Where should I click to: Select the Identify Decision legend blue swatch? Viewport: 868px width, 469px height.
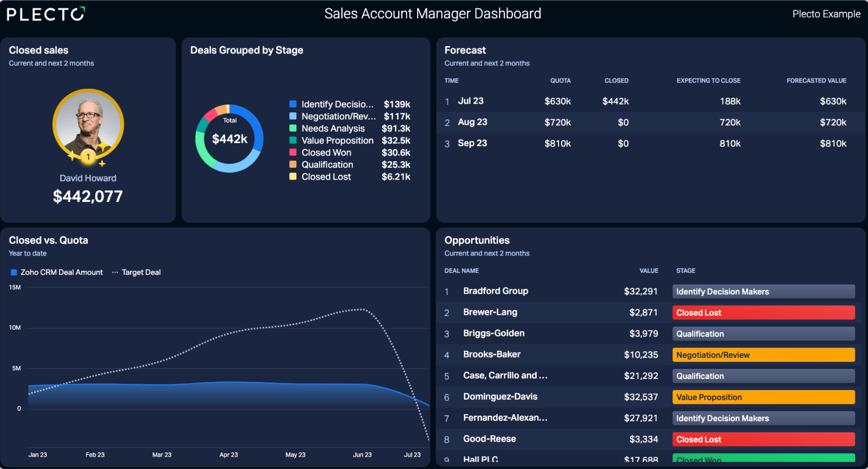click(293, 104)
